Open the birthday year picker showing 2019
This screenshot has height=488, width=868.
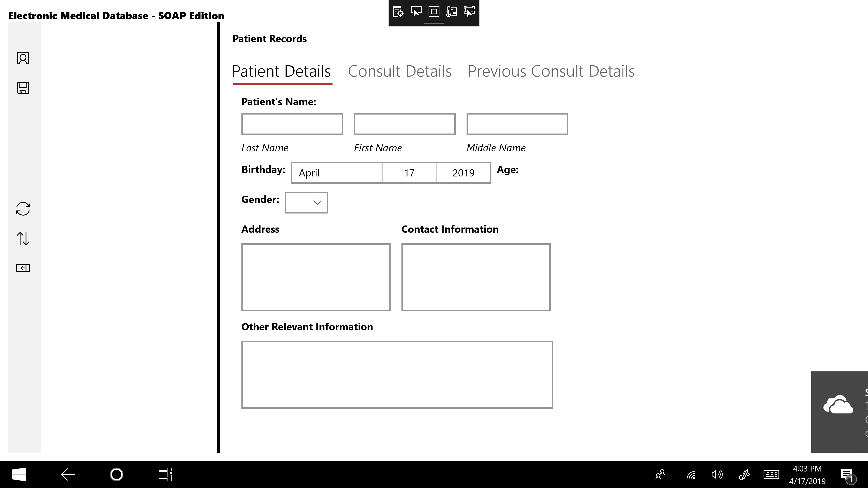click(x=463, y=173)
